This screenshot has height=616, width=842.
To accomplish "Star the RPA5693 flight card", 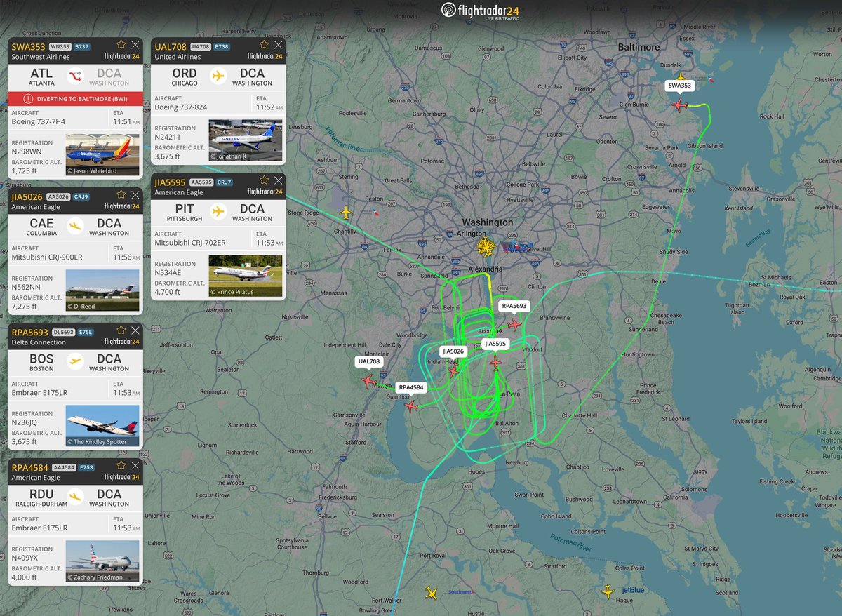I will (x=121, y=330).
